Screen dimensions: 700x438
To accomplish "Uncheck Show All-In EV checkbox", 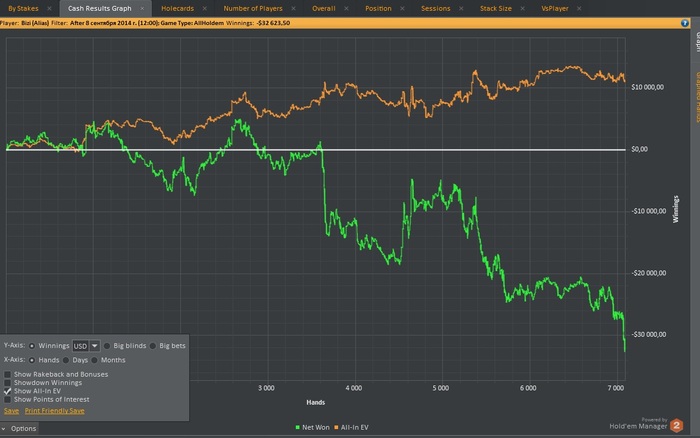I will click(x=8, y=390).
